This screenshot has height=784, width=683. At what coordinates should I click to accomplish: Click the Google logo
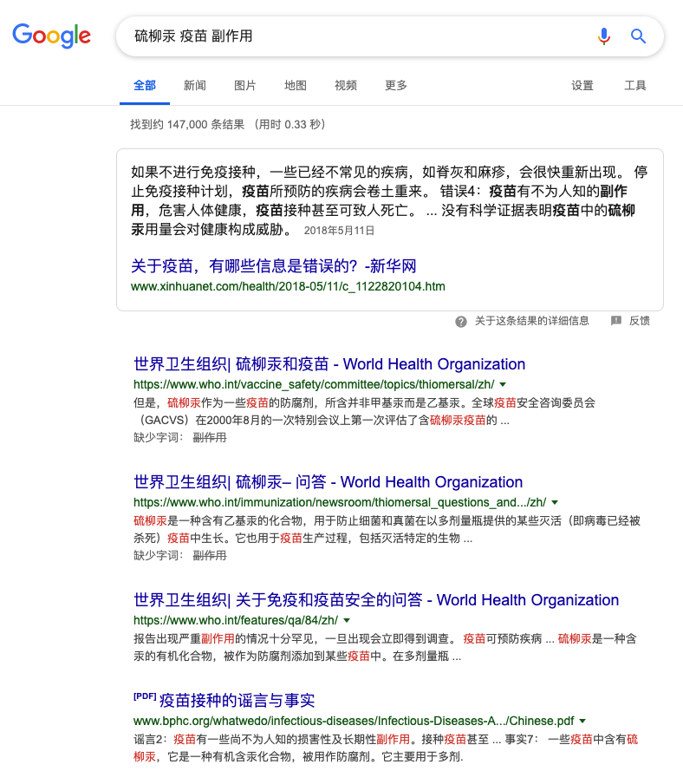point(51,36)
